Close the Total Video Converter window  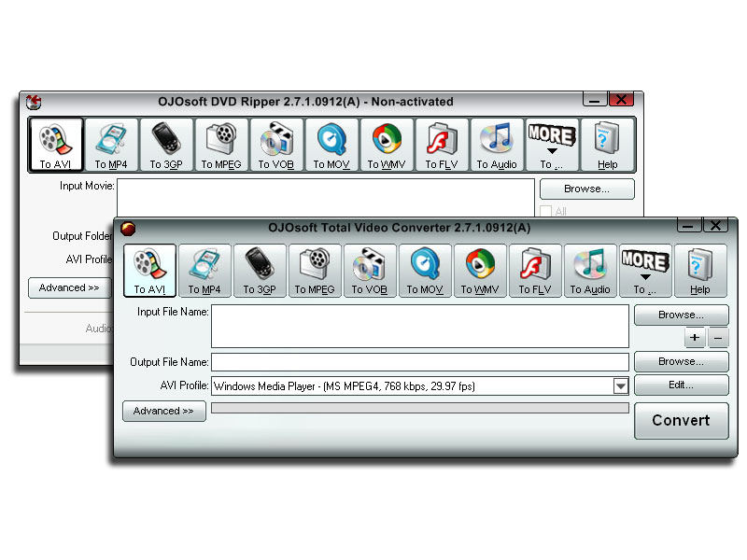pos(715,225)
